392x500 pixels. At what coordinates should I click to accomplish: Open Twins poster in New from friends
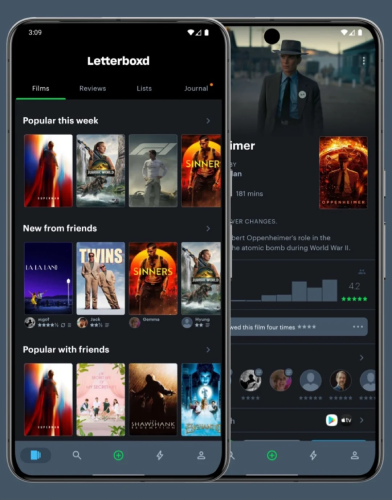point(101,278)
